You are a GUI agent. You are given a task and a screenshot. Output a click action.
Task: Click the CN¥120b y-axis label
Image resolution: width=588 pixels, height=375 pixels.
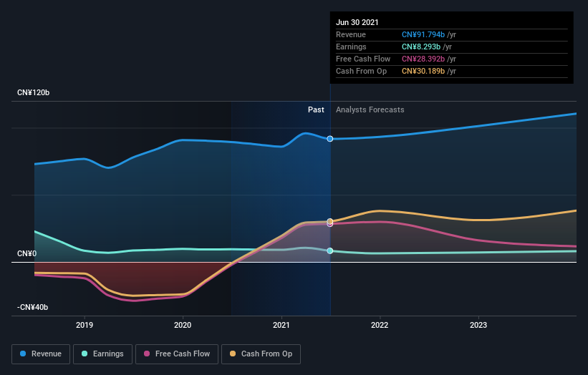point(34,92)
